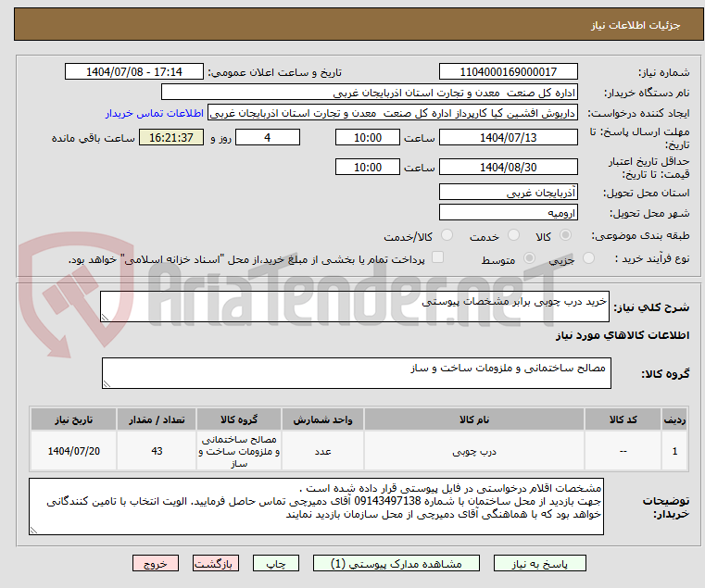Click the unit cell عدد
Image resolution: width=705 pixels, height=588 pixels.
click(322, 451)
